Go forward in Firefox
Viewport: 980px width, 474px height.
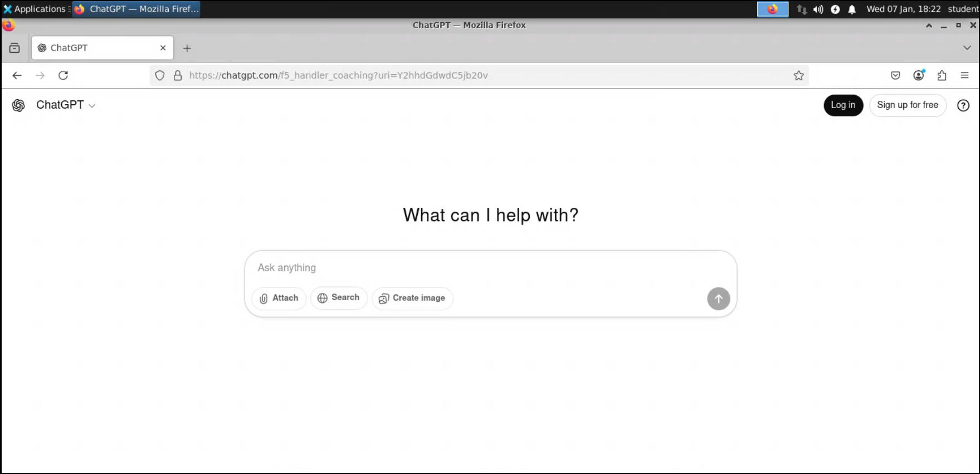point(40,75)
